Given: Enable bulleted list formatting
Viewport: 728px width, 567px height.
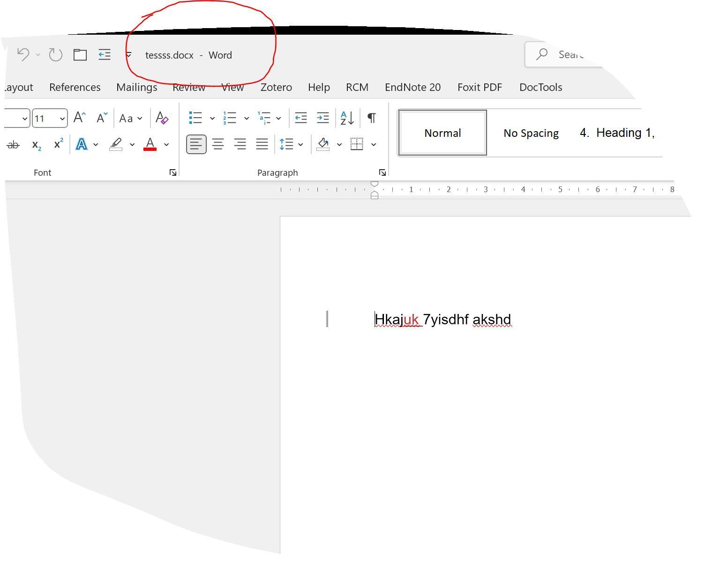Looking at the screenshot, I should click(x=195, y=118).
